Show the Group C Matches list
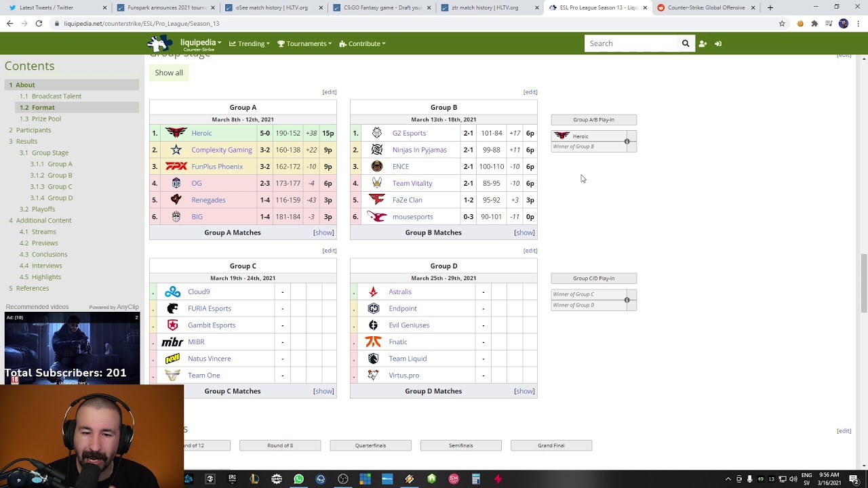 (x=323, y=391)
